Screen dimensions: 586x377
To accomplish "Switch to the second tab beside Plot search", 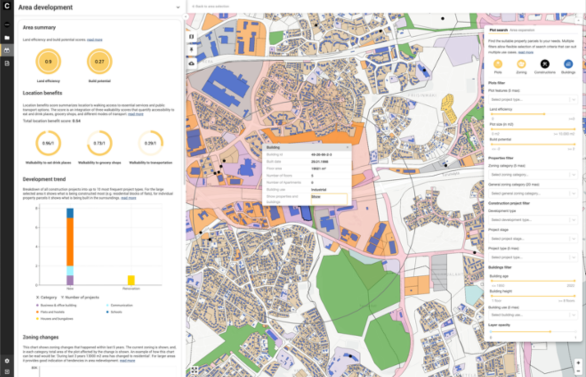I will click(522, 30).
